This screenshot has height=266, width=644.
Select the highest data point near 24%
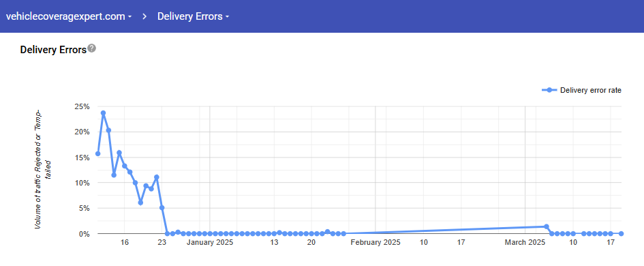pyautogui.click(x=103, y=113)
